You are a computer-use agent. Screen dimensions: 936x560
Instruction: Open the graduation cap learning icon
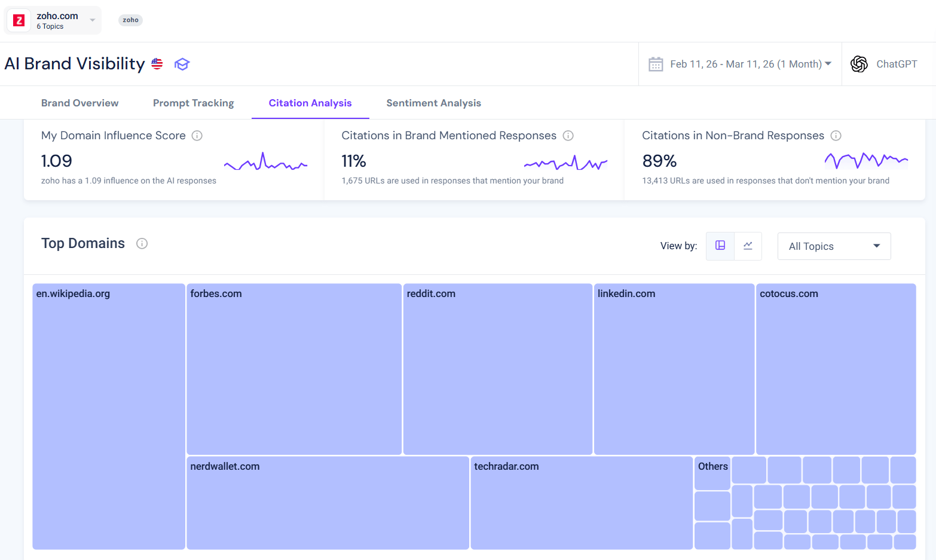pyautogui.click(x=182, y=64)
